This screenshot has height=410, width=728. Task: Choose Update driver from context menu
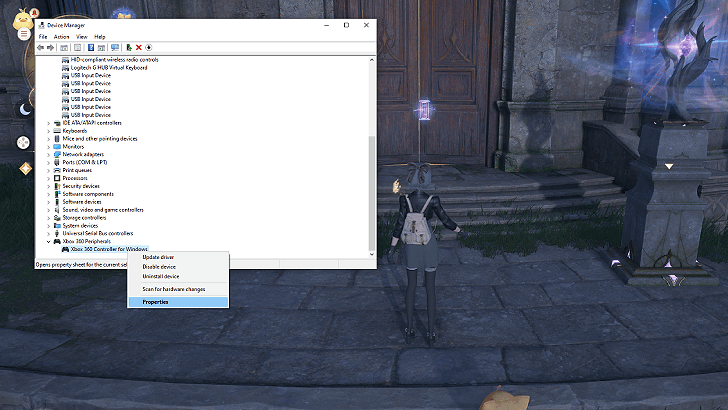click(x=178, y=257)
